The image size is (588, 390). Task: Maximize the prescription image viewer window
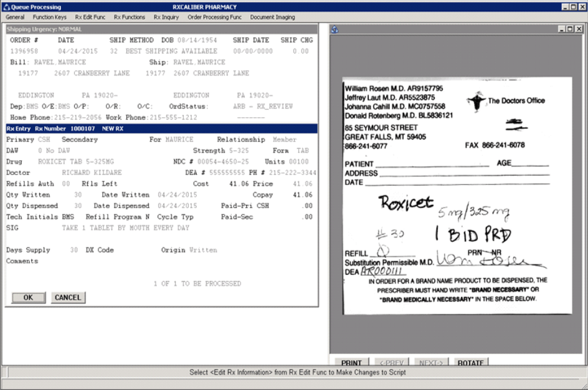point(570,29)
